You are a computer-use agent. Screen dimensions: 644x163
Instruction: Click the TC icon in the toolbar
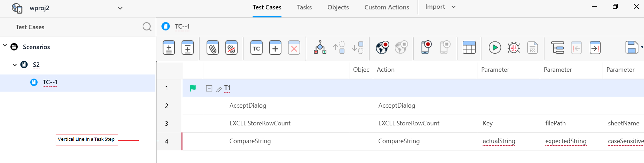[x=256, y=48]
